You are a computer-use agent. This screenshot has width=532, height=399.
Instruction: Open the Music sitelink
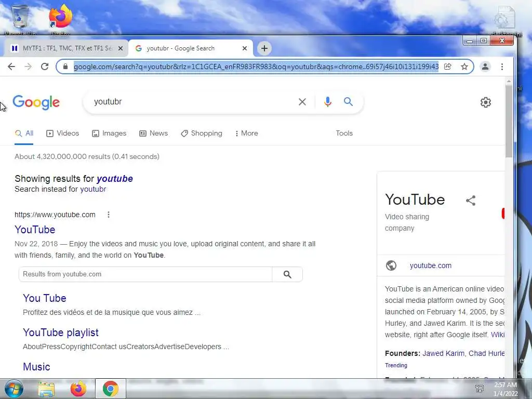pos(37,367)
